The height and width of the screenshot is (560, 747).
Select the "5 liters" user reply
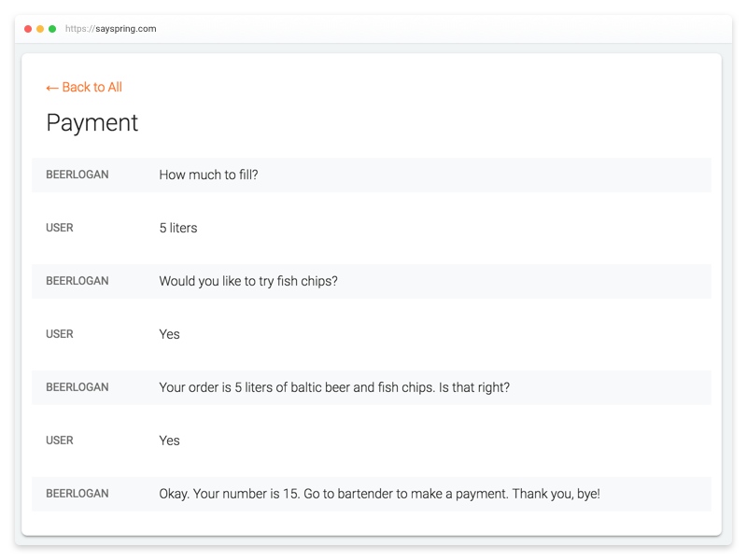[178, 228]
